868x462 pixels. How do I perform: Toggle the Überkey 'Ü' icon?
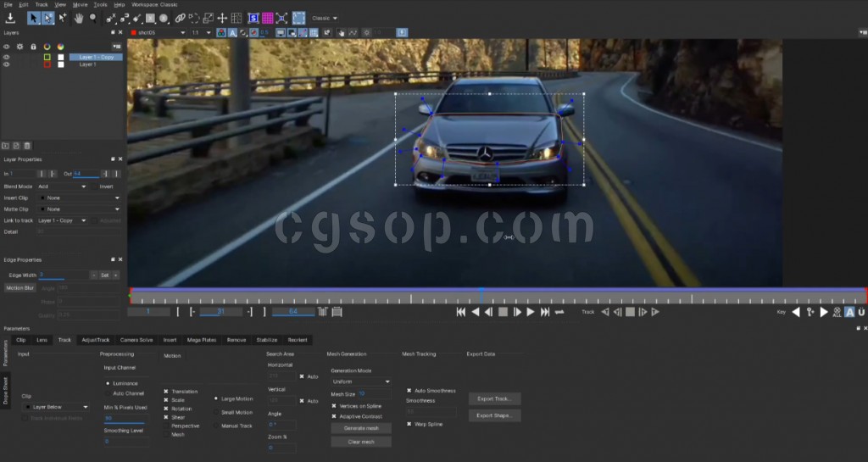(861, 312)
